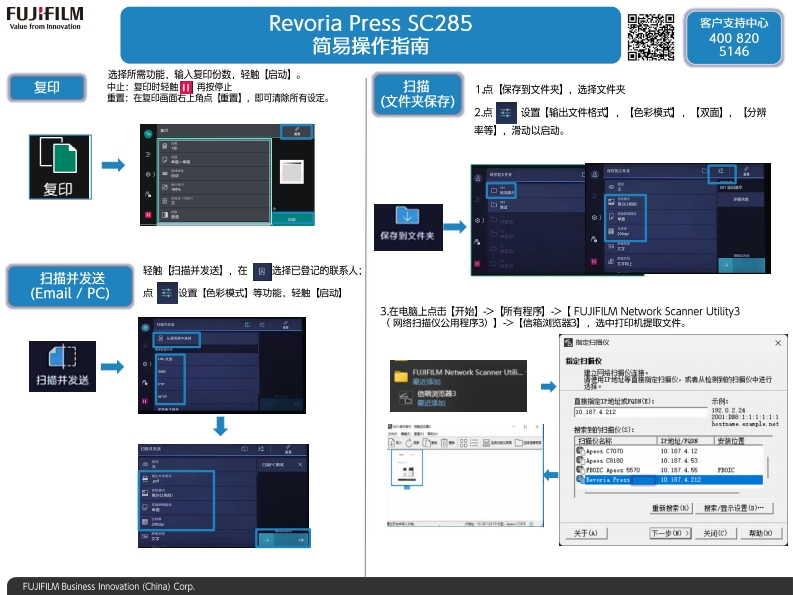
Task: Tap the 保存到文件夹 save-to-folder tile
Action: pyautogui.click(x=406, y=227)
